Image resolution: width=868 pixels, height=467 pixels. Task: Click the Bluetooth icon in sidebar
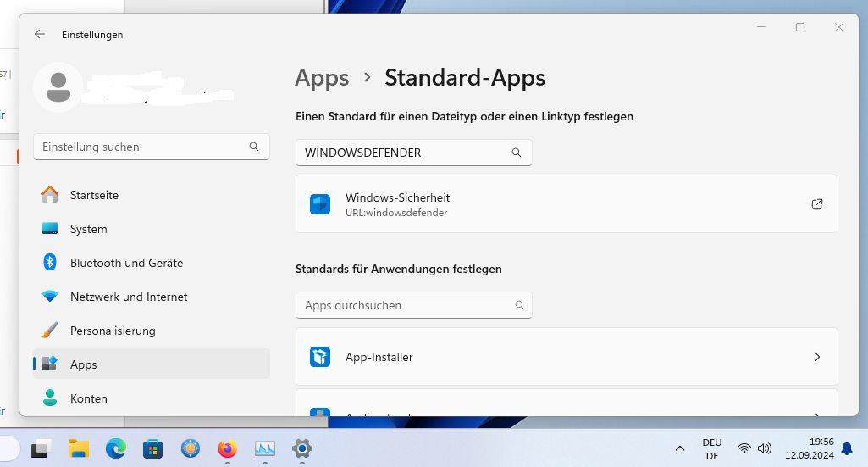pyautogui.click(x=50, y=262)
